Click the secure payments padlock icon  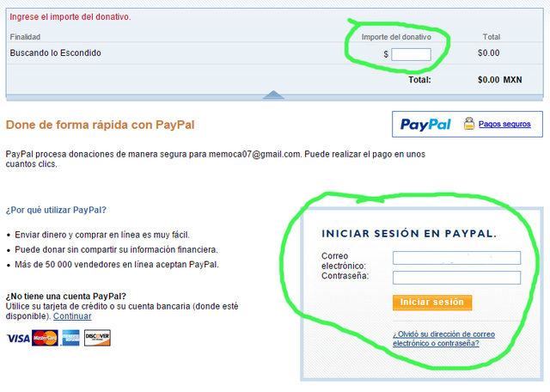[x=469, y=124]
